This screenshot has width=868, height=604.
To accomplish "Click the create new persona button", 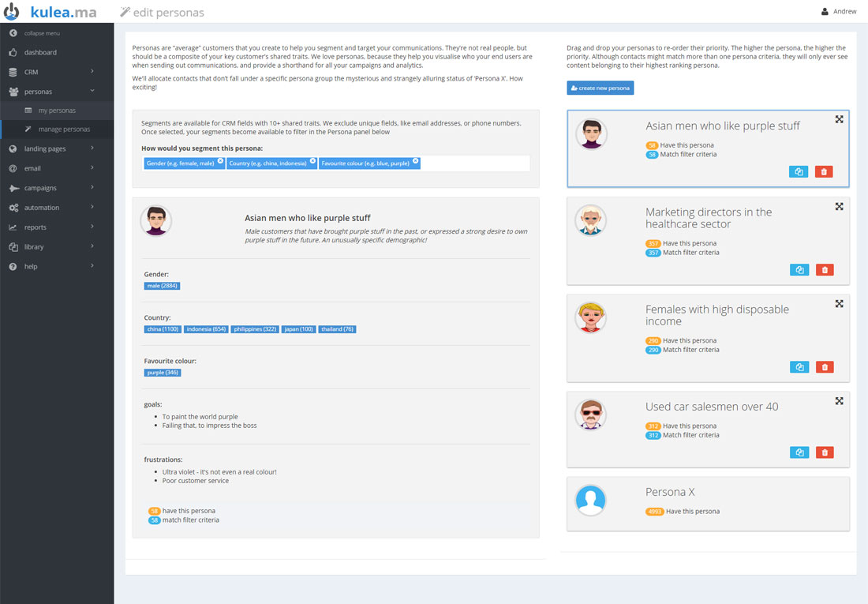I will [x=600, y=88].
